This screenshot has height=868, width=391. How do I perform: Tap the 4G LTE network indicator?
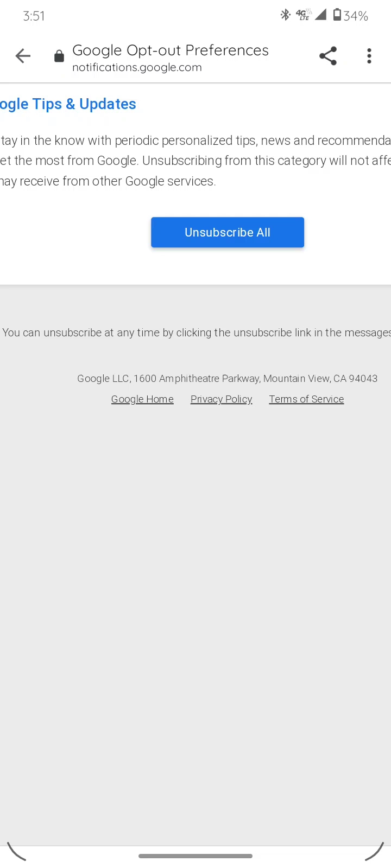click(x=303, y=15)
